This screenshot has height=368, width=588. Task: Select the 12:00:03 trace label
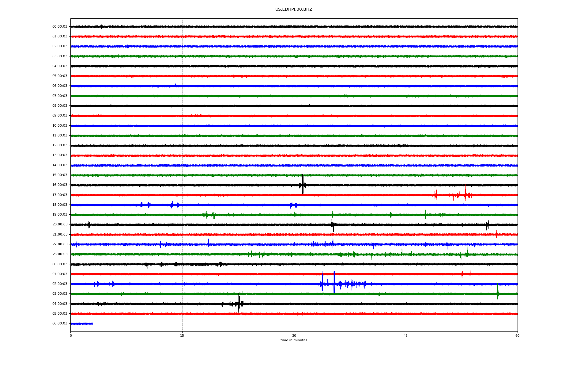(x=60, y=145)
